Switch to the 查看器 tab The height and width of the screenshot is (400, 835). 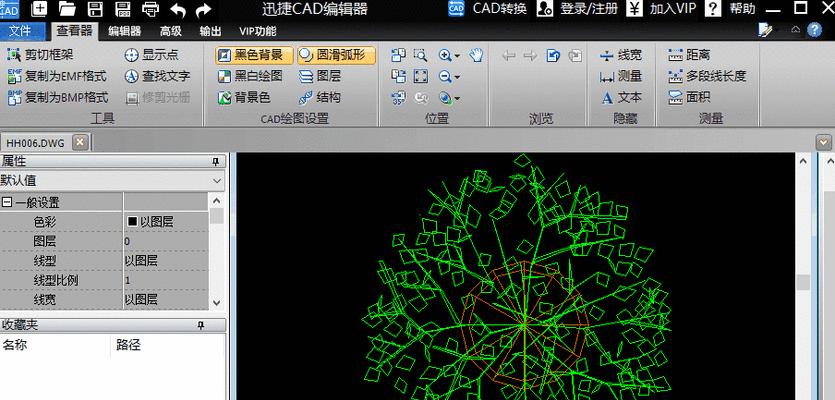[x=75, y=31]
